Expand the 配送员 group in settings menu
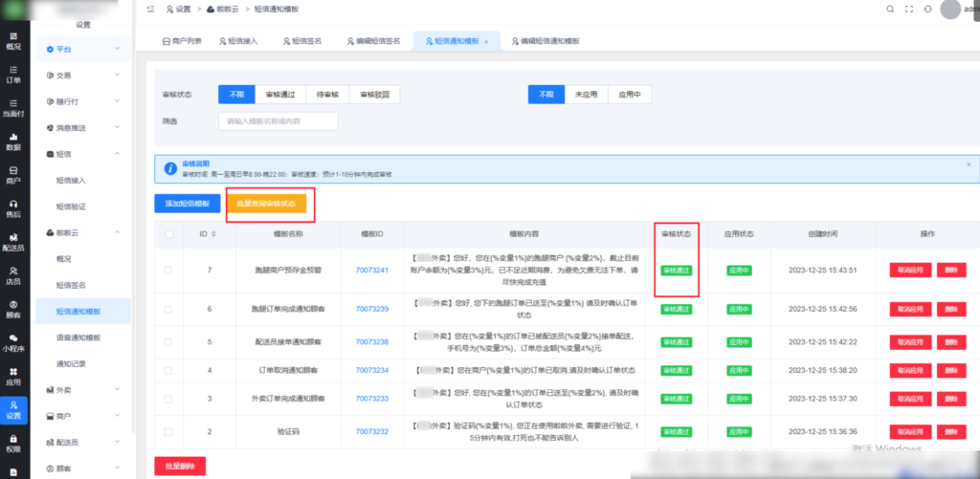Viewport: 980px width, 479px height. [x=82, y=442]
